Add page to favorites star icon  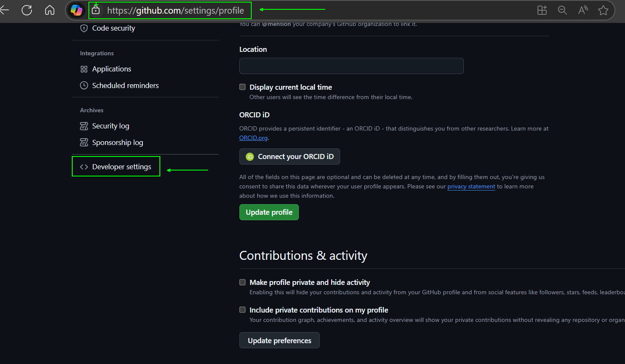[x=603, y=10]
